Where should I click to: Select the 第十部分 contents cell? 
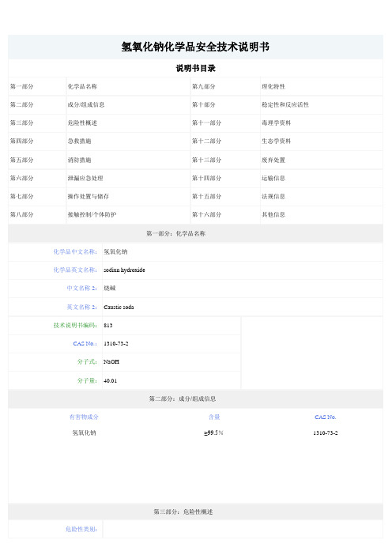click(x=203, y=105)
